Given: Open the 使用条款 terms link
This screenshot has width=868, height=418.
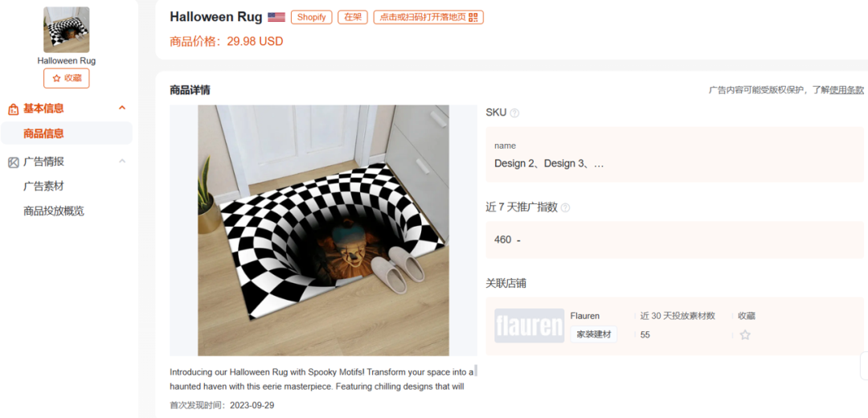Looking at the screenshot, I should 846,90.
